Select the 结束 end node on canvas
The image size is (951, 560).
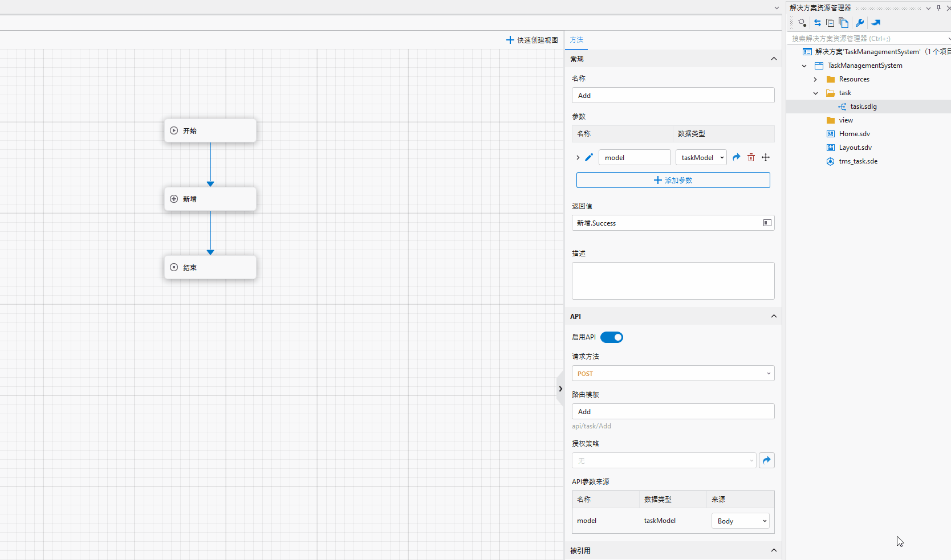210,267
